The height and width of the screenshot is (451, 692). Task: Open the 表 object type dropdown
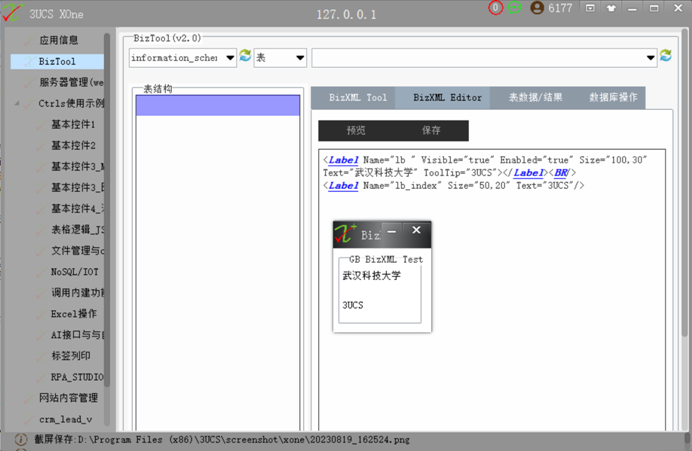point(300,58)
